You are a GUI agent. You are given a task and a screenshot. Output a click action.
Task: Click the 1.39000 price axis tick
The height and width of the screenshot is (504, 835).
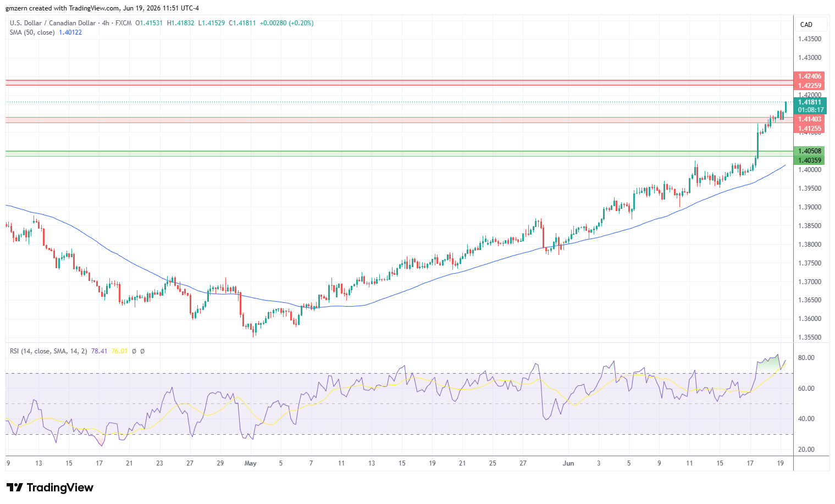point(810,207)
